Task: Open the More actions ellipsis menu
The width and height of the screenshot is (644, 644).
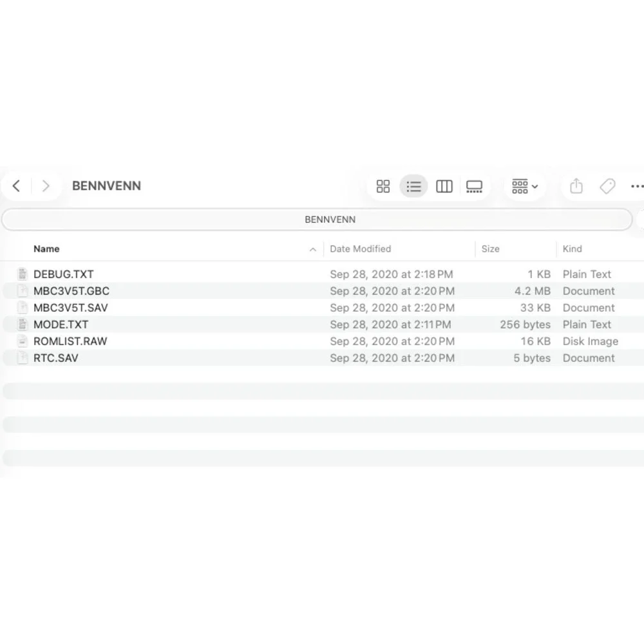Action: [x=637, y=187]
